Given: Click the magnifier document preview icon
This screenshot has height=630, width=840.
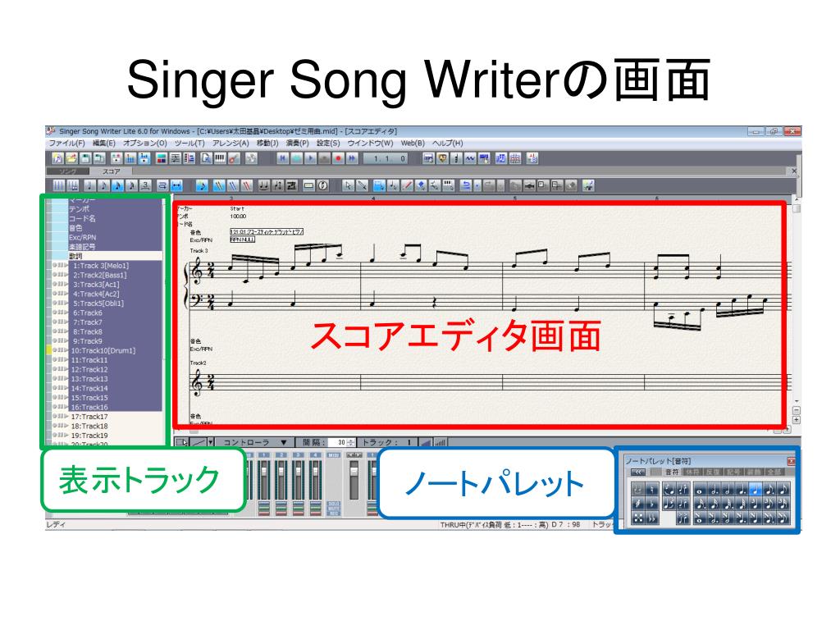Looking at the screenshot, I should coord(206,158).
